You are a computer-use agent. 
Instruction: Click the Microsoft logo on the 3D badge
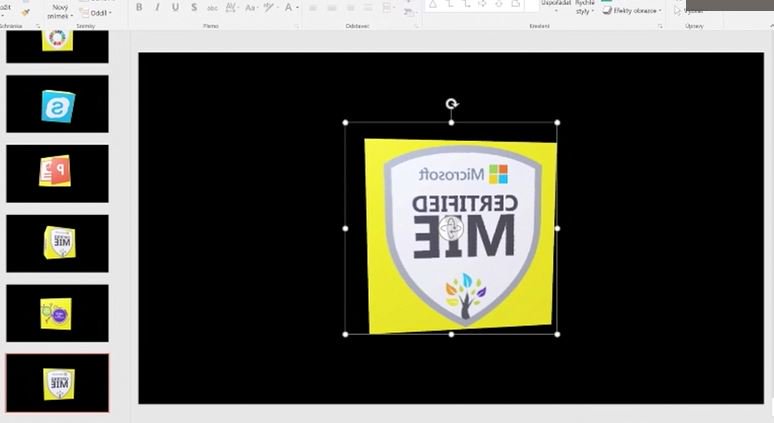(498, 174)
